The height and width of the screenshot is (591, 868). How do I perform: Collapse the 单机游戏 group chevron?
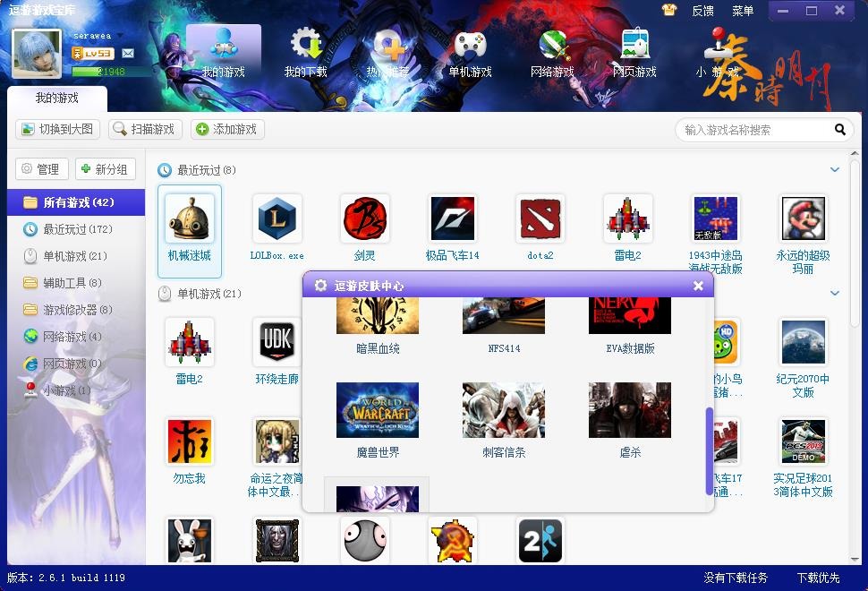(835, 293)
